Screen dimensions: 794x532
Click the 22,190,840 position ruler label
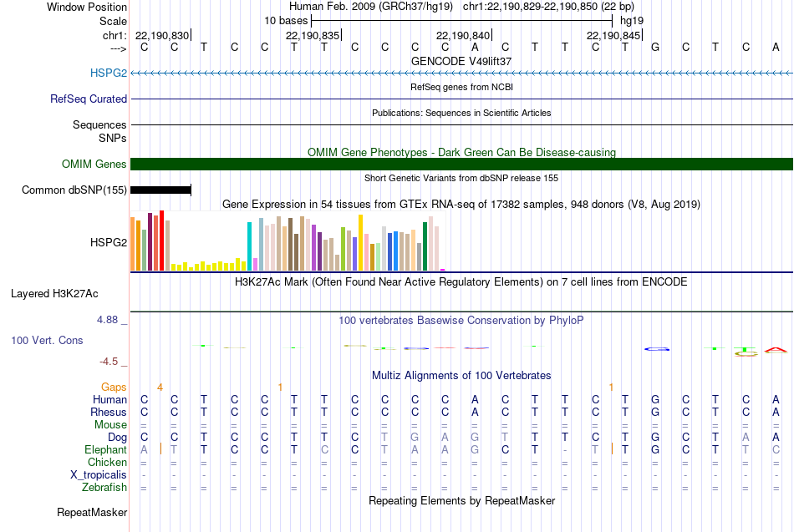tap(463, 35)
